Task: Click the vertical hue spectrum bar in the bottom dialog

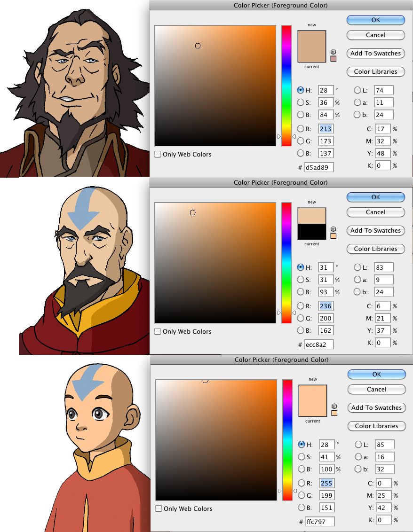Action: coord(287,439)
